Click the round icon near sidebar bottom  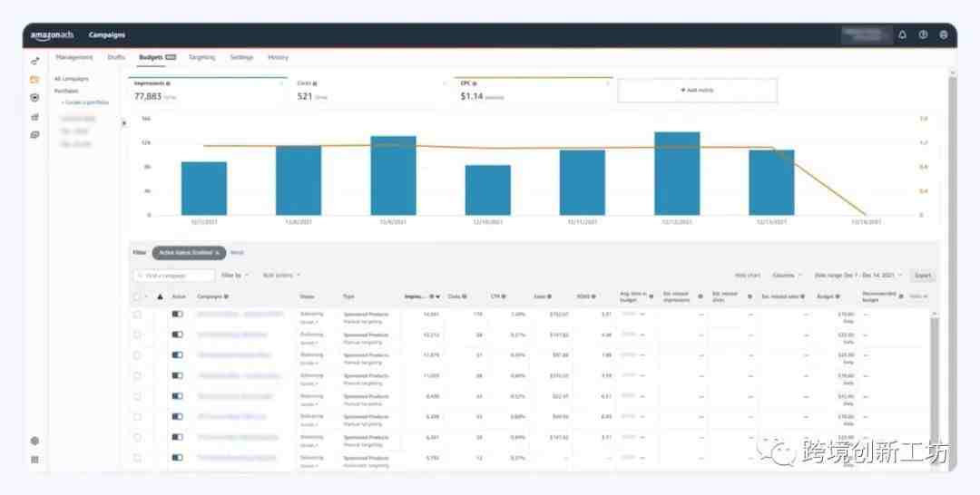pos(35,441)
